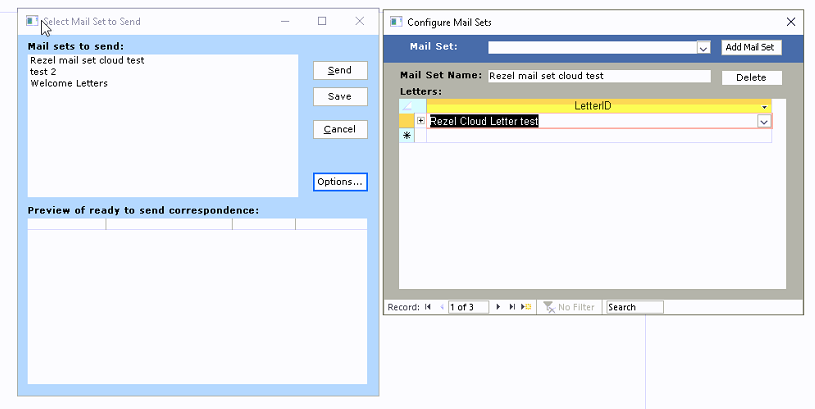Open the LetterID column header dropdown arrow

pos(764,106)
